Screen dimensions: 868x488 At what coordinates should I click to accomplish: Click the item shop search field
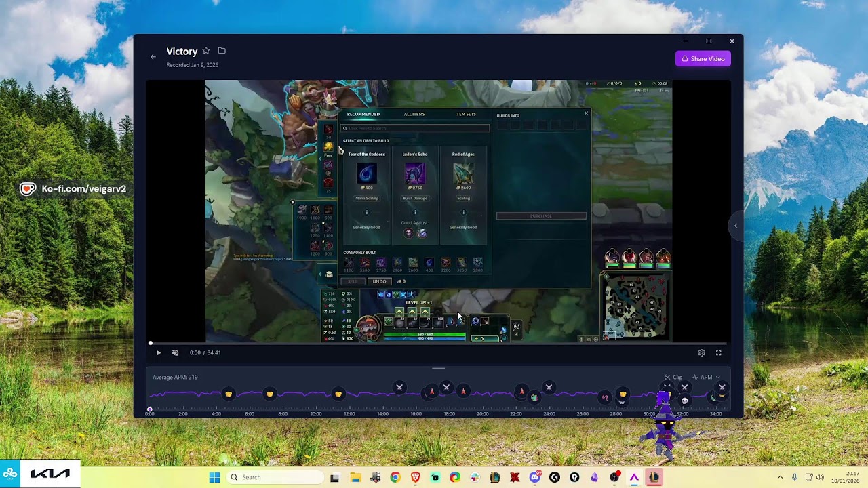click(x=415, y=128)
